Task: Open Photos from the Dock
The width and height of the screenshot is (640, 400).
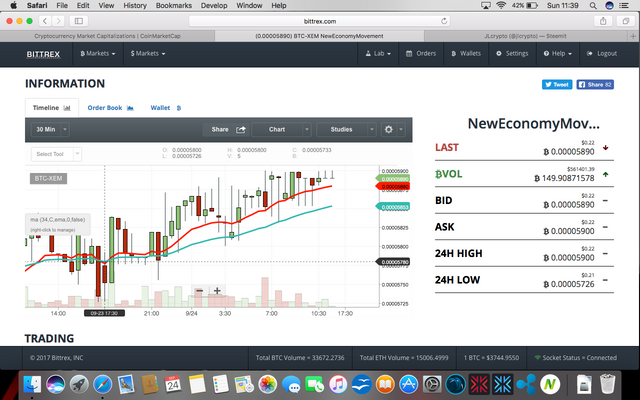Action: pyautogui.click(x=268, y=384)
